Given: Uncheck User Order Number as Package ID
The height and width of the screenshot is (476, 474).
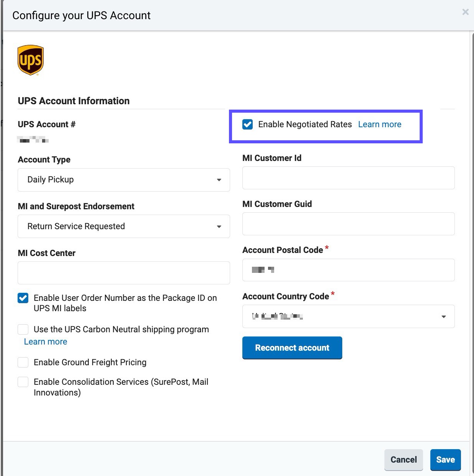Looking at the screenshot, I should tap(23, 298).
